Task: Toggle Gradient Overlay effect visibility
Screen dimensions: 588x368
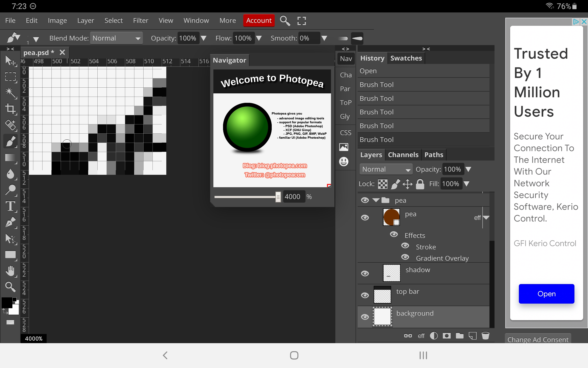Action: point(405,257)
